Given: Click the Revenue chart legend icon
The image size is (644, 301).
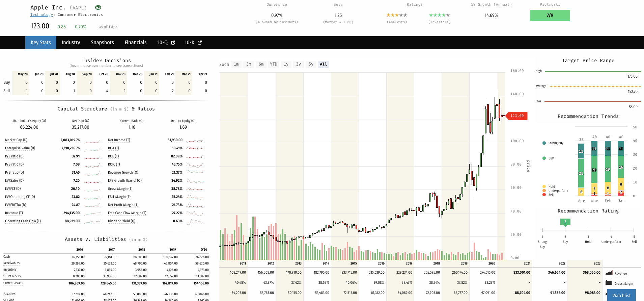Looking at the screenshot, I should coord(609,273).
